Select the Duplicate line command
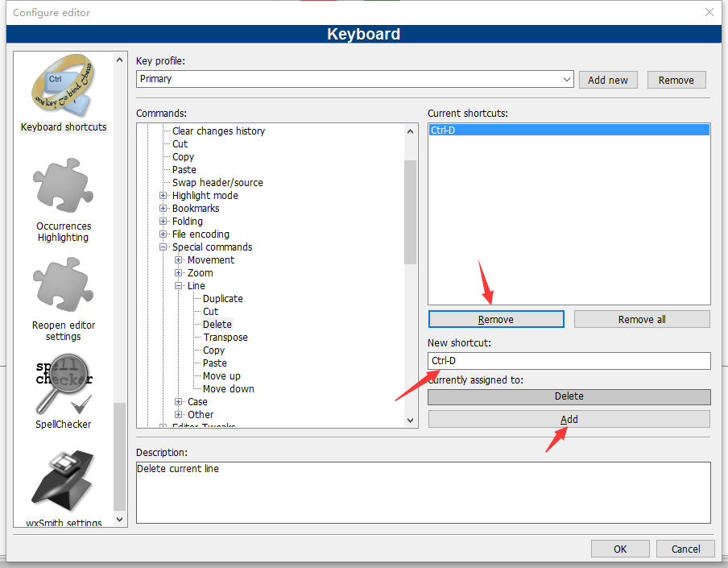Image resolution: width=728 pixels, height=568 pixels. pos(221,298)
